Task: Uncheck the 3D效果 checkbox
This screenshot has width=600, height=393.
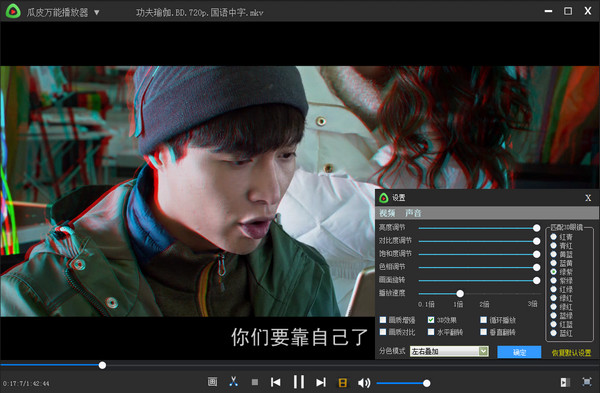Action: [431, 320]
